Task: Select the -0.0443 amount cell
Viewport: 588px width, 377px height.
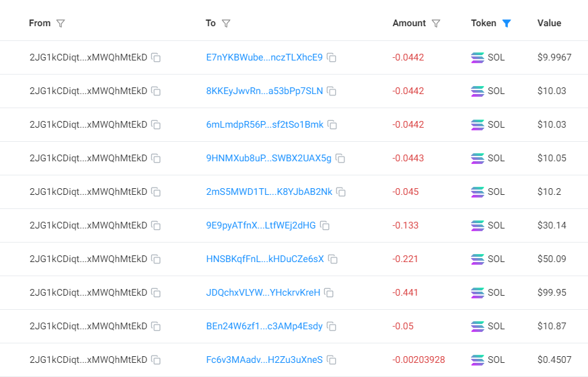Action: pos(408,158)
